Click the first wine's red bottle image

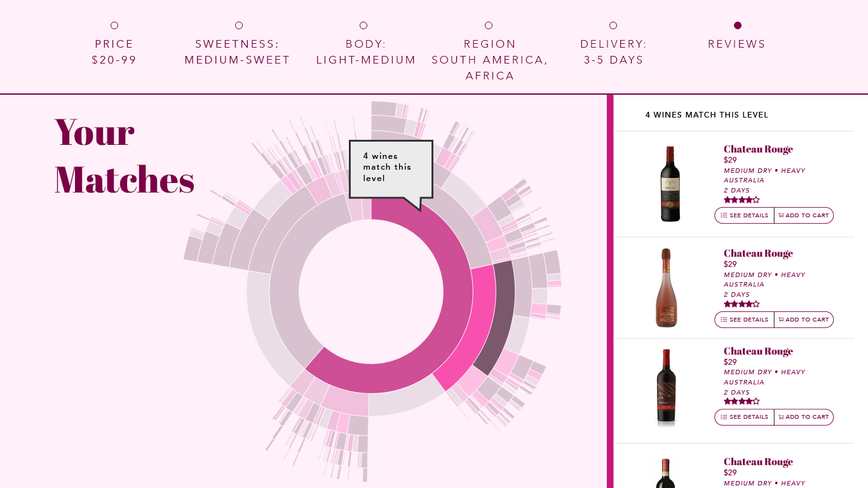click(670, 184)
